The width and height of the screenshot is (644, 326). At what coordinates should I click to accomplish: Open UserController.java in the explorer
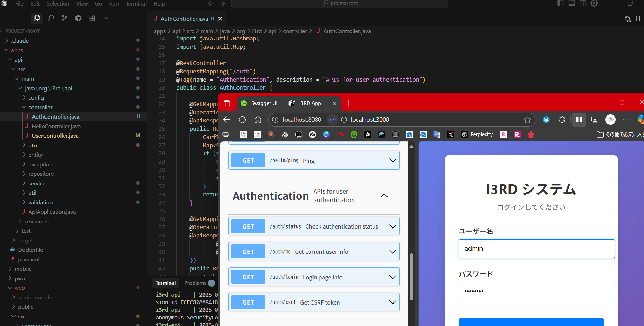point(55,136)
